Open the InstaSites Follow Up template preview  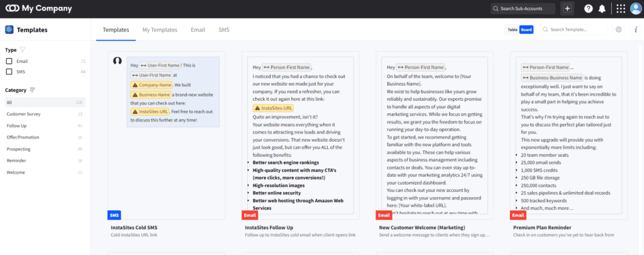point(300,135)
